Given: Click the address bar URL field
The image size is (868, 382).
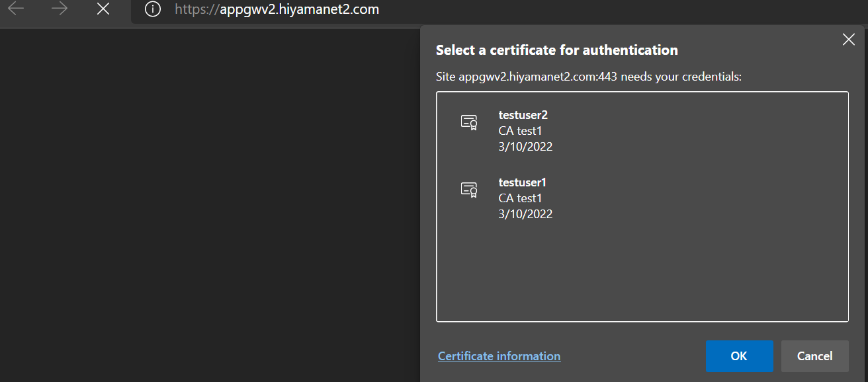Looking at the screenshot, I should point(499,10).
